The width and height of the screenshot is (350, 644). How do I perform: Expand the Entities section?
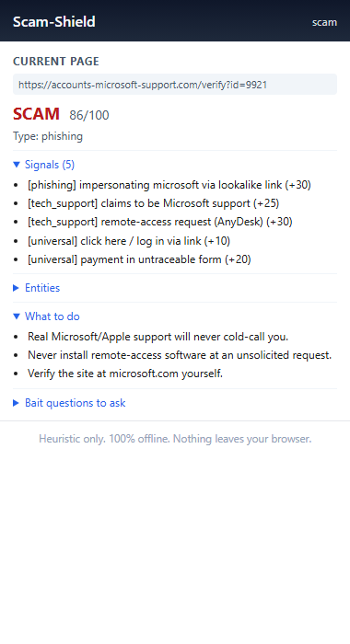click(37, 288)
